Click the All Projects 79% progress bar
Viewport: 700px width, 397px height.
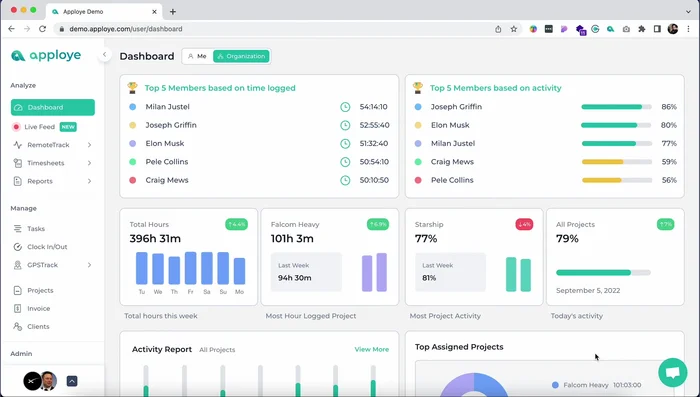click(603, 272)
